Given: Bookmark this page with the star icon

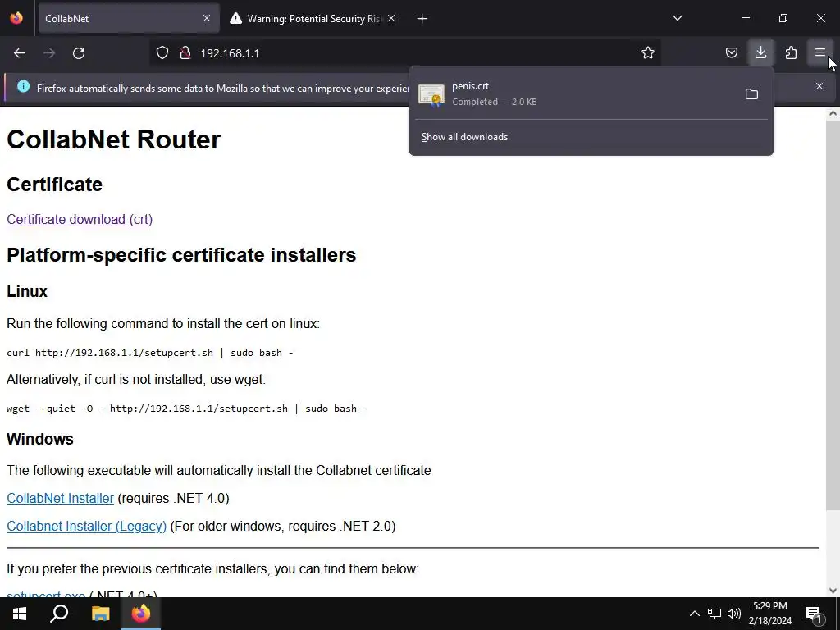Looking at the screenshot, I should click(648, 53).
